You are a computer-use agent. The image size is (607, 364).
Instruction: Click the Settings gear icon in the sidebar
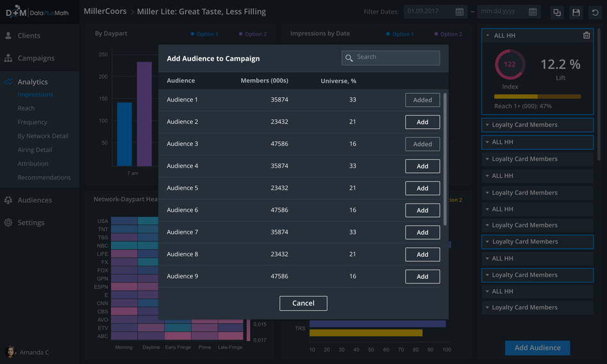click(x=8, y=223)
